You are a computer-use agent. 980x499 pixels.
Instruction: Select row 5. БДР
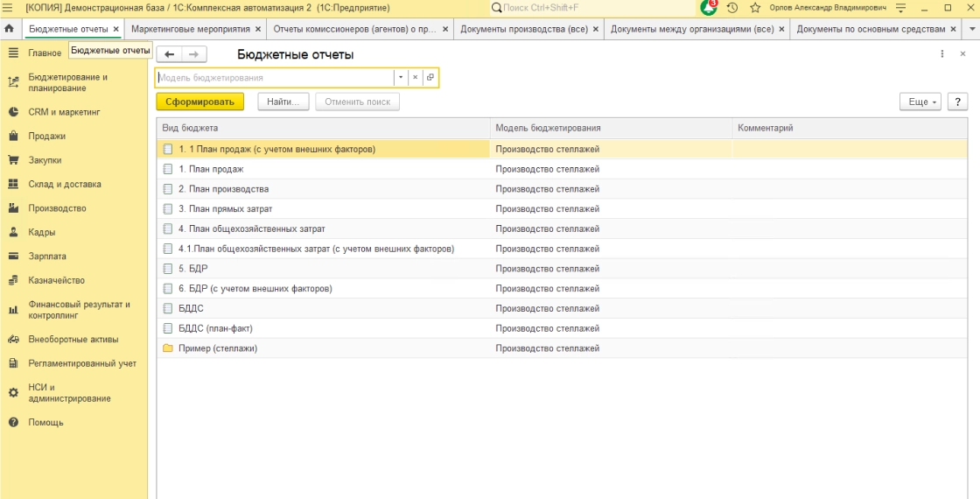pyautogui.click(x=562, y=268)
